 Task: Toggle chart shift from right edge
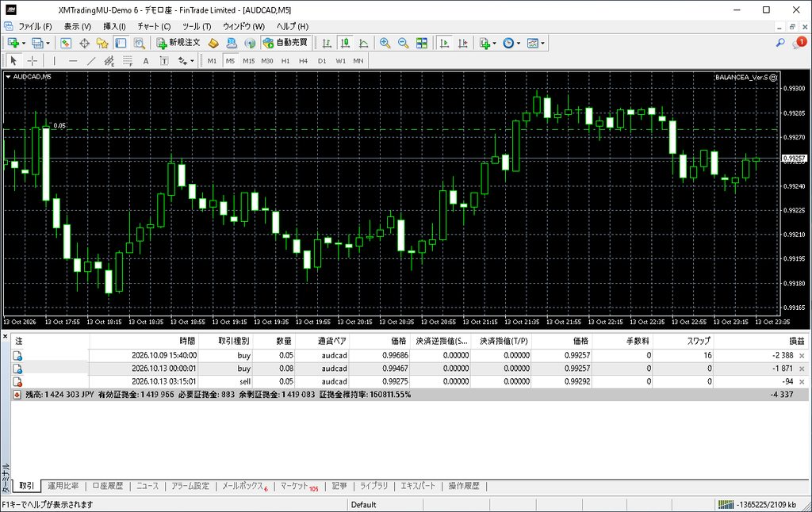[463, 43]
